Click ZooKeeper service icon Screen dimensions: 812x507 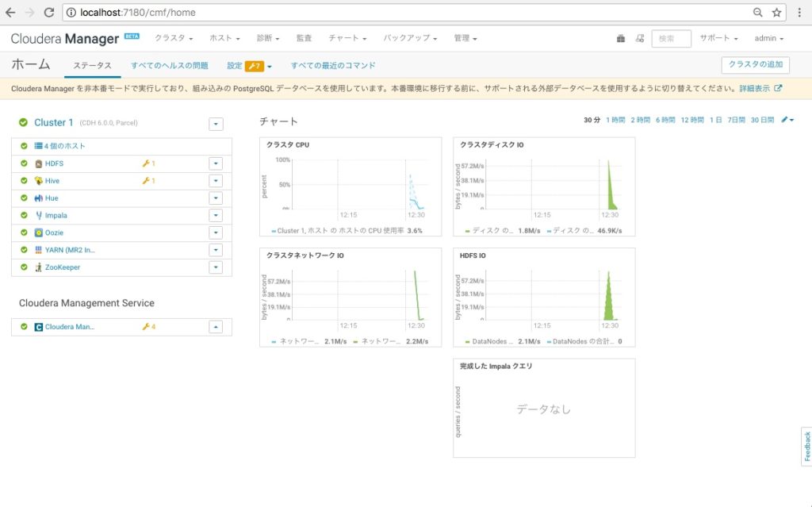click(x=38, y=267)
